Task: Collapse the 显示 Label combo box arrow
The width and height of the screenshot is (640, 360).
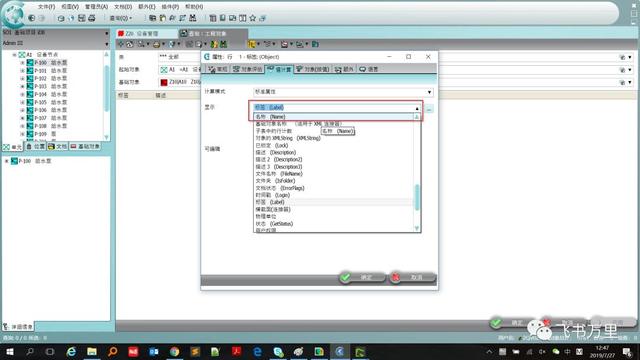Action: coord(417,108)
